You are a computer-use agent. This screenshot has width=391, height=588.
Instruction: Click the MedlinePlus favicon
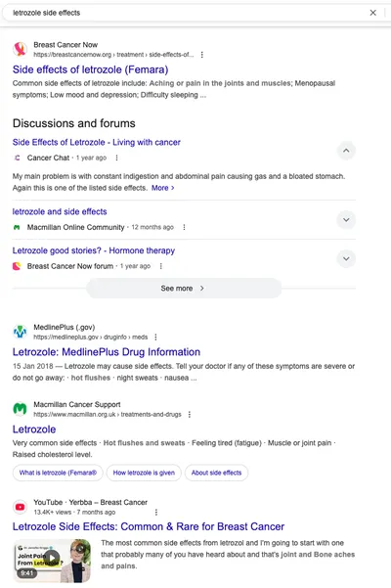click(x=20, y=332)
